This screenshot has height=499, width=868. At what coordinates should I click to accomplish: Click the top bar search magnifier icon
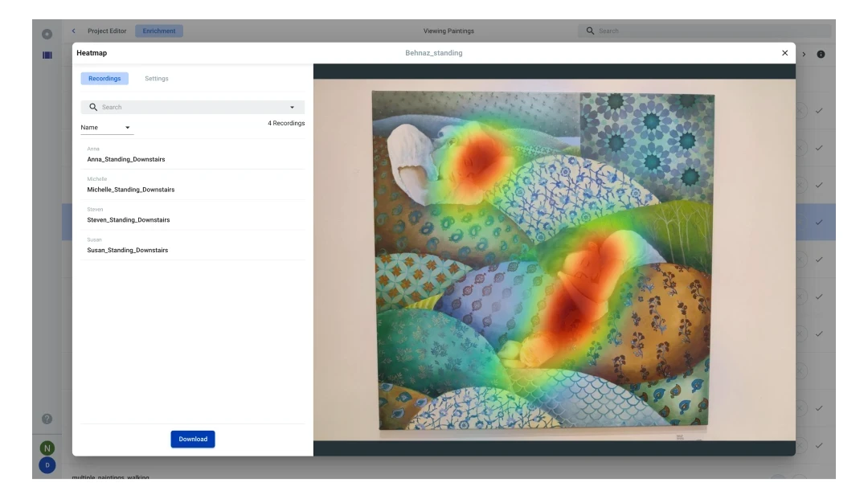[x=590, y=31]
